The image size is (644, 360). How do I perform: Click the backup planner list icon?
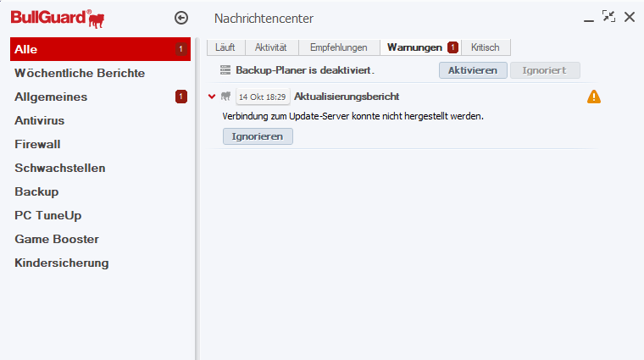tap(225, 70)
